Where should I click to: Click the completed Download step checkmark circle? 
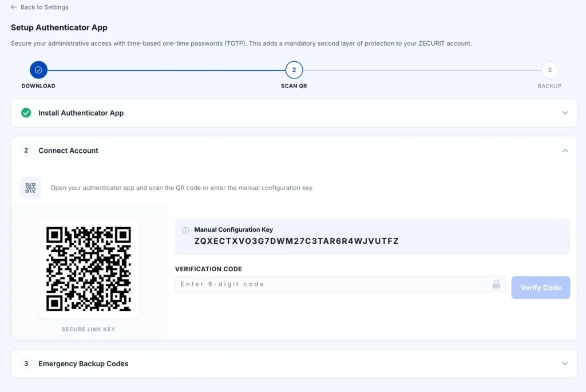38,70
